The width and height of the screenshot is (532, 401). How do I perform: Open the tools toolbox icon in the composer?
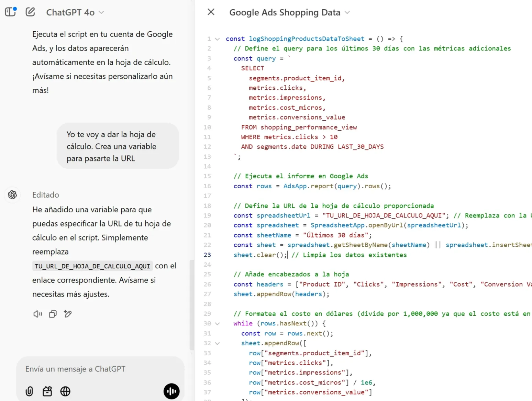point(47,391)
